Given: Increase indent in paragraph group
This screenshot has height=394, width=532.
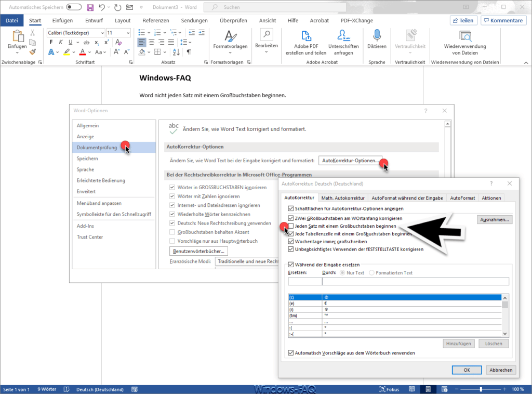Looking at the screenshot, I should 202,33.
